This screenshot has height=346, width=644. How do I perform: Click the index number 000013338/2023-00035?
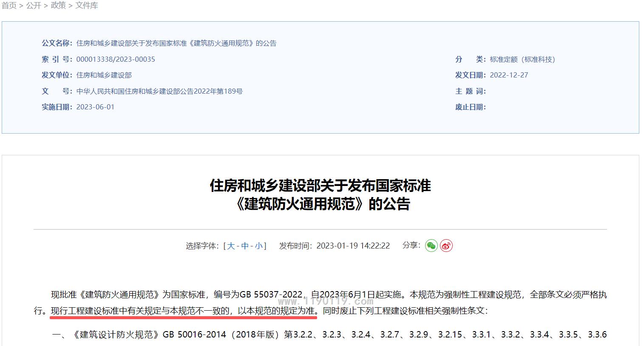[116, 59]
